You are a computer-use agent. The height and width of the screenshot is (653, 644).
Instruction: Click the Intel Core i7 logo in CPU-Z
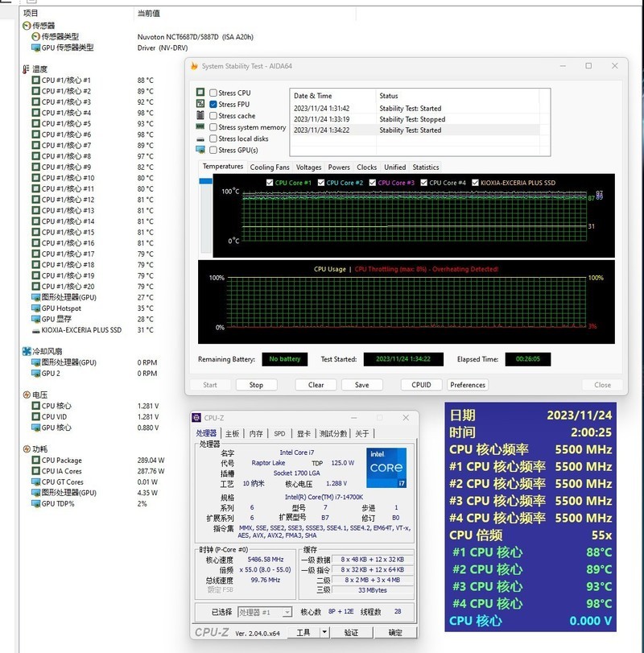pyautogui.click(x=386, y=467)
